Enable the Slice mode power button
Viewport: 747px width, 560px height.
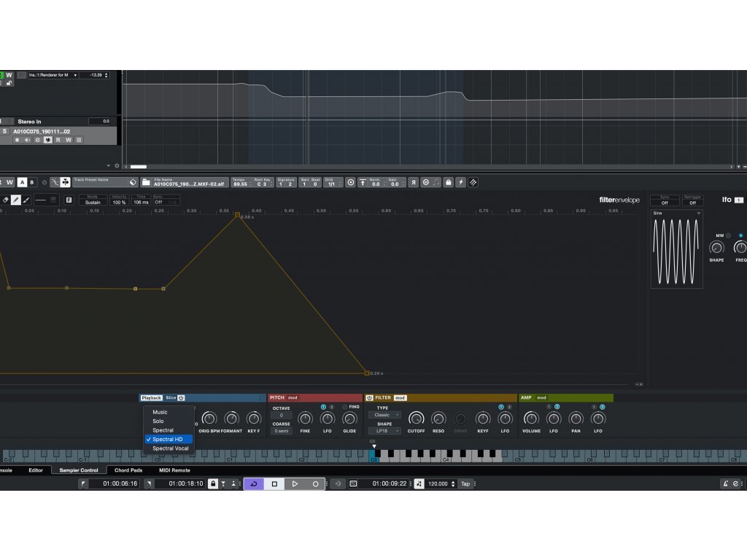[182, 397]
